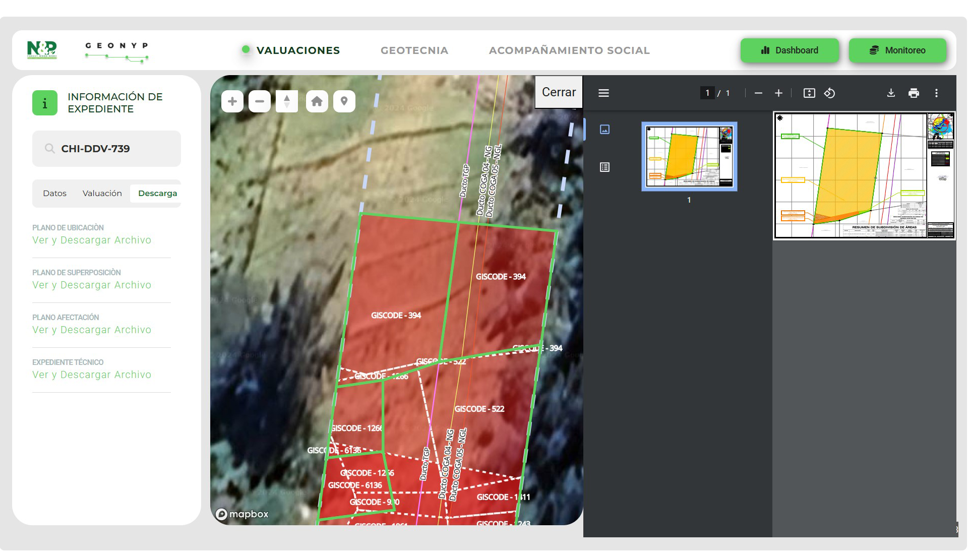This screenshot has width=968, height=560.
Task: Switch to the Valuación tab
Action: pos(102,194)
